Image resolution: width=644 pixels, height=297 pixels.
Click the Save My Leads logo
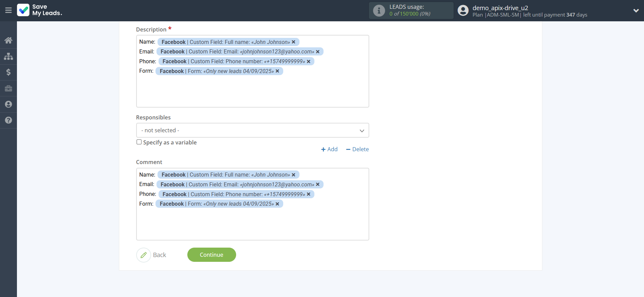(40, 10)
